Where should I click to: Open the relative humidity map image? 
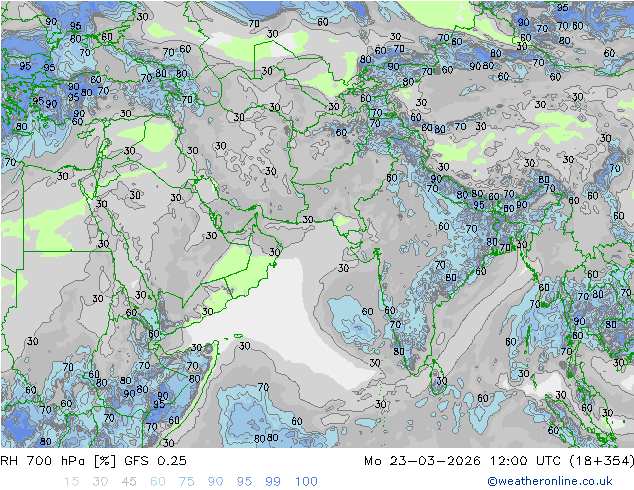pos(317,224)
